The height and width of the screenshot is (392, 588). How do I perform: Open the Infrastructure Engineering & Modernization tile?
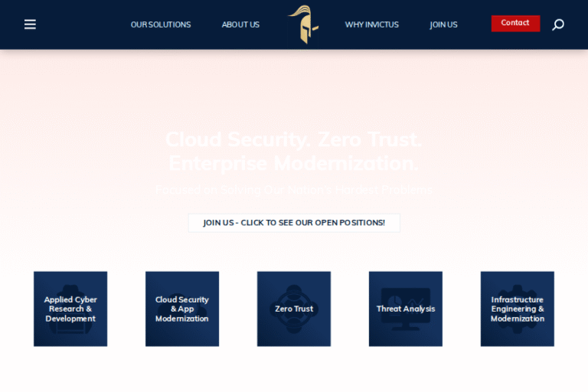tap(518, 309)
